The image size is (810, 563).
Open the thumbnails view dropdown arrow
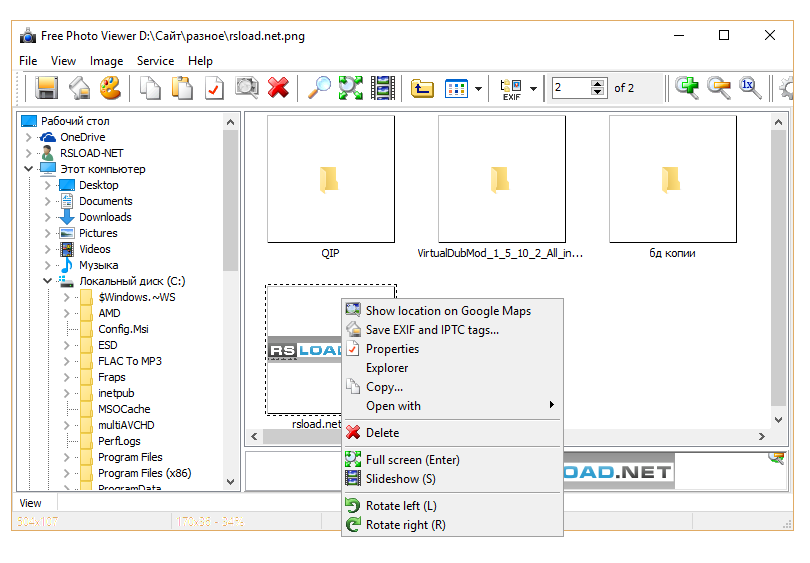[478, 89]
